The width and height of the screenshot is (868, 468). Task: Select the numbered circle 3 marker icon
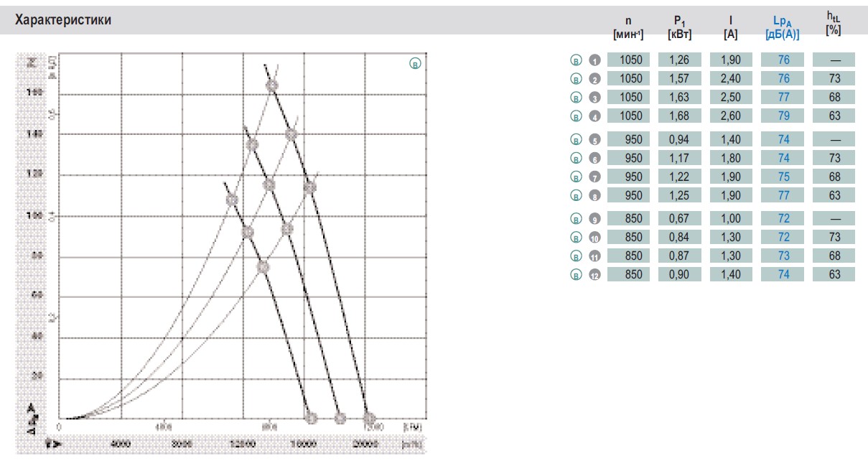(594, 98)
